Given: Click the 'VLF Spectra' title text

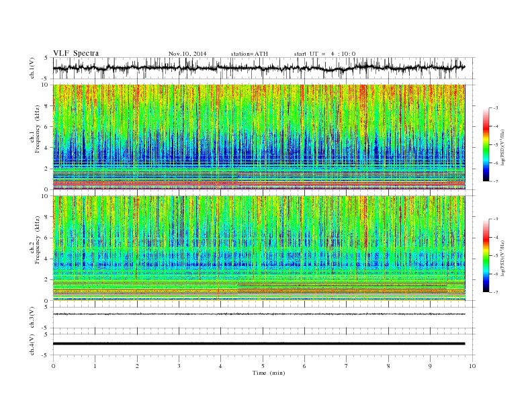Looking at the screenshot, I should click(76, 53).
